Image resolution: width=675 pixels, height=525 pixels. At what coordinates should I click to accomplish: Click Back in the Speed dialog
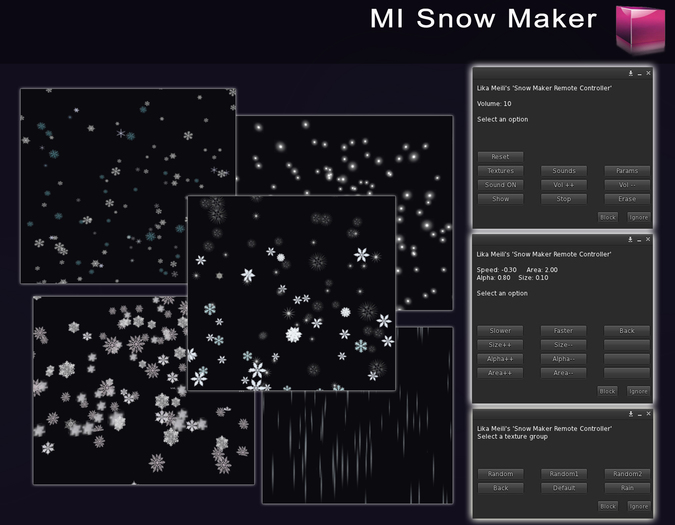[x=627, y=330]
